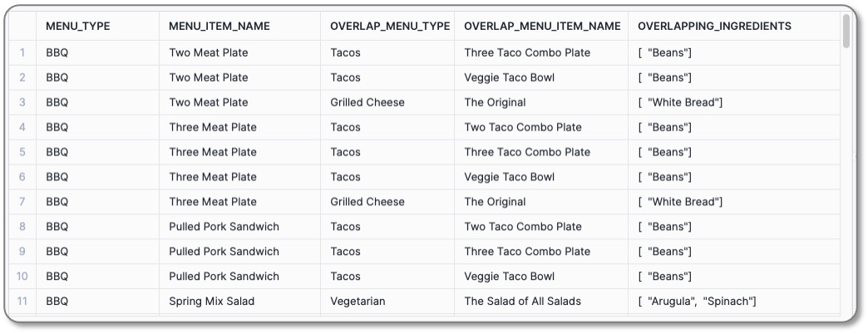
Task: Click the OVERLAP_MENU_ITEM_NAME column header
Action: pos(542,26)
